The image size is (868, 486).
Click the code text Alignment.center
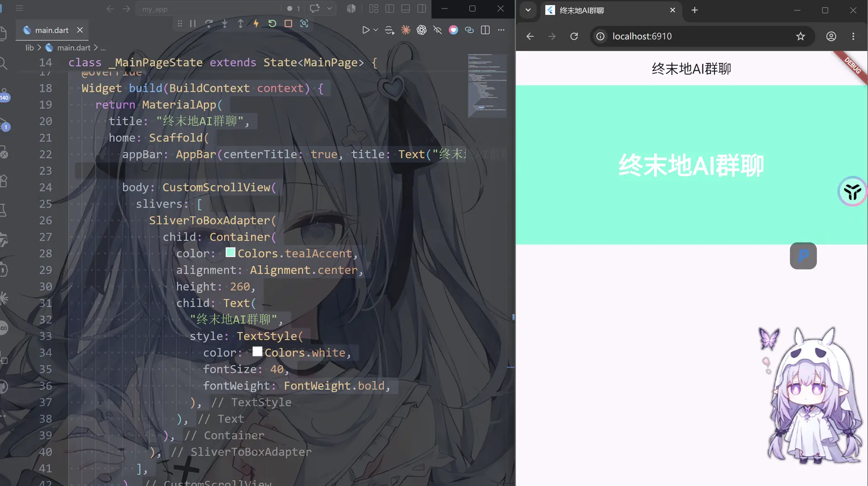[x=304, y=270]
